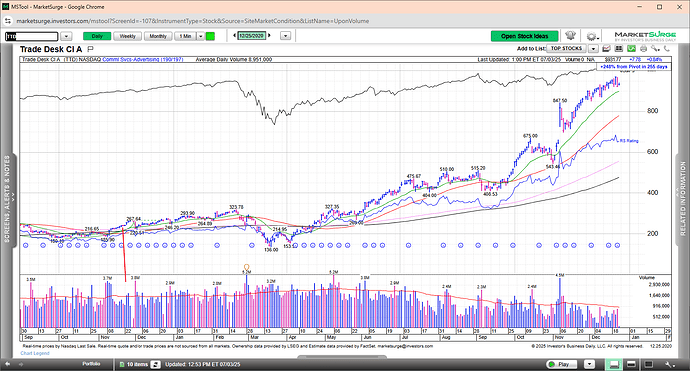Viewport: 690px width, 371px height.
Task: Open the Chart Legend link
Action: 35,353
